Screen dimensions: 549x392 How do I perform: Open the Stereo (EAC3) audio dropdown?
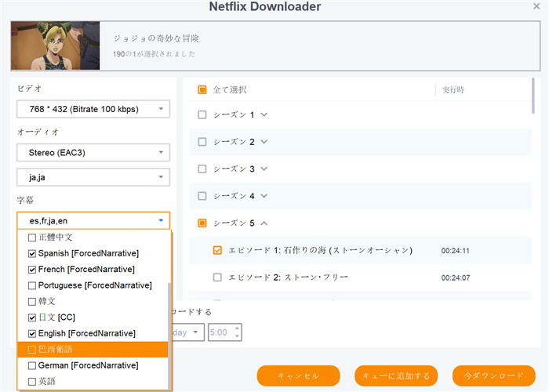coord(93,152)
